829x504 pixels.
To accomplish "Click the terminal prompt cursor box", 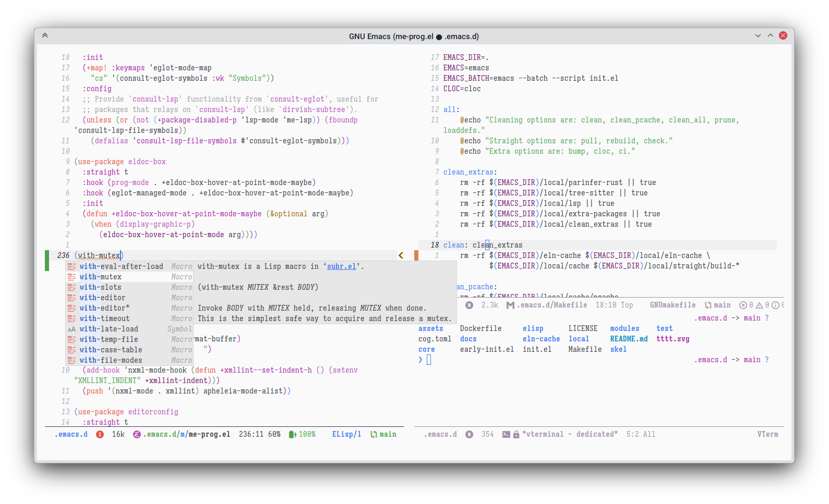I will [429, 360].
